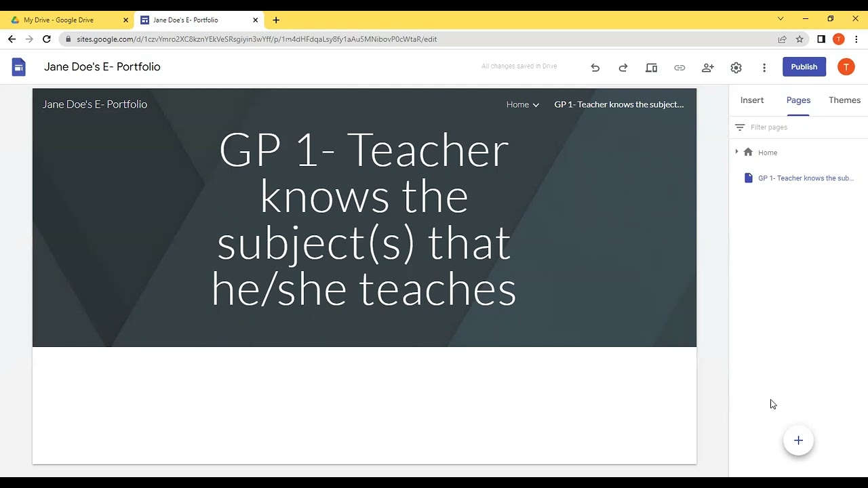The height and width of the screenshot is (488, 868).
Task: Open the Chrome three-dot menu
Action: [x=856, y=39]
